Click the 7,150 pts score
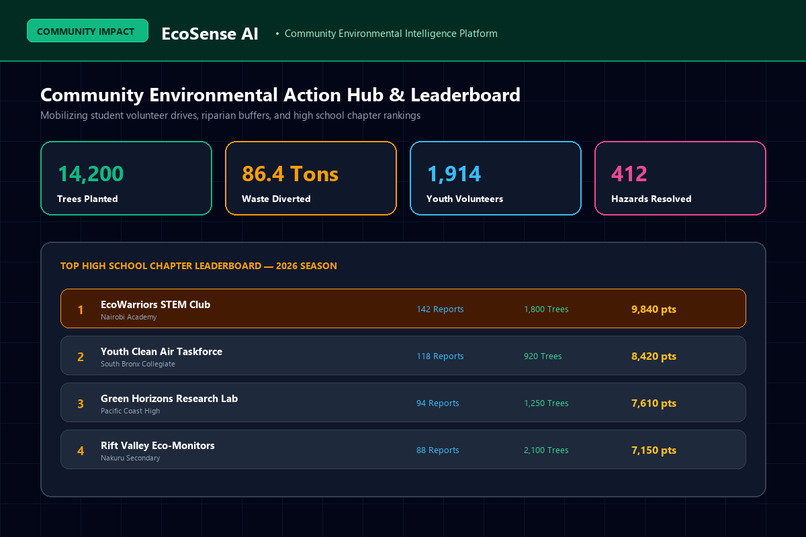This screenshot has height=537, width=806. tap(653, 450)
